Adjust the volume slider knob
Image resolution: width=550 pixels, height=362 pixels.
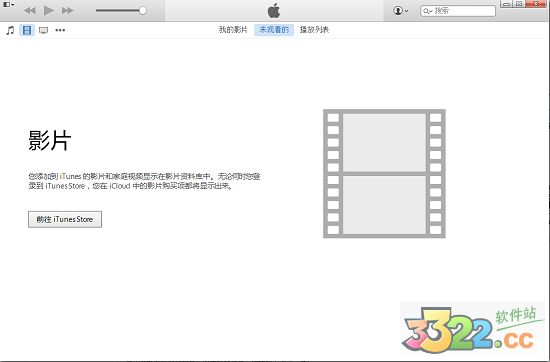point(142,11)
